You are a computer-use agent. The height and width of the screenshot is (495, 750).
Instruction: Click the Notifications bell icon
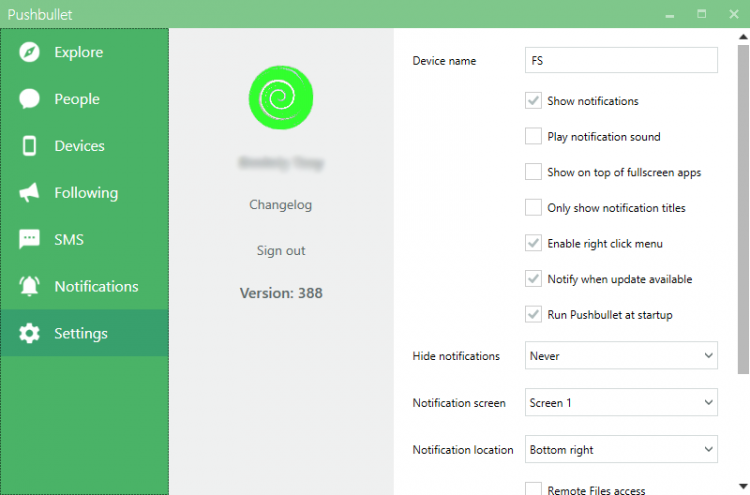tap(29, 286)
